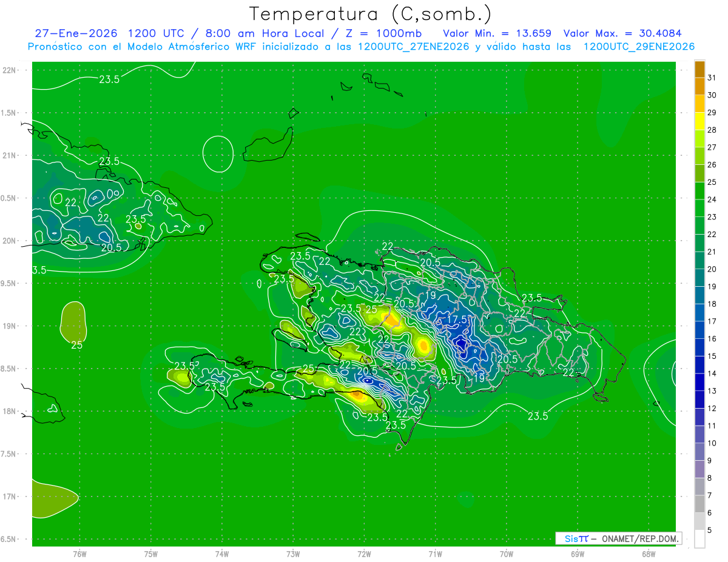Image resolution: width=728 pixels, height=562 pixels.
Task: Click the '17N' latitude axis label
Action: coord(10,497)
